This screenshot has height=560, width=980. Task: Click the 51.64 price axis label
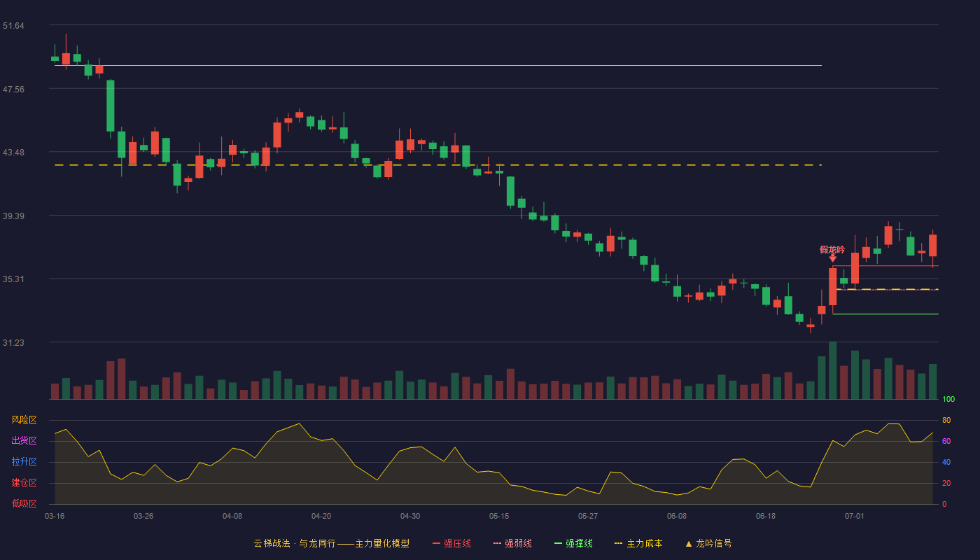[x=13, y=26]
